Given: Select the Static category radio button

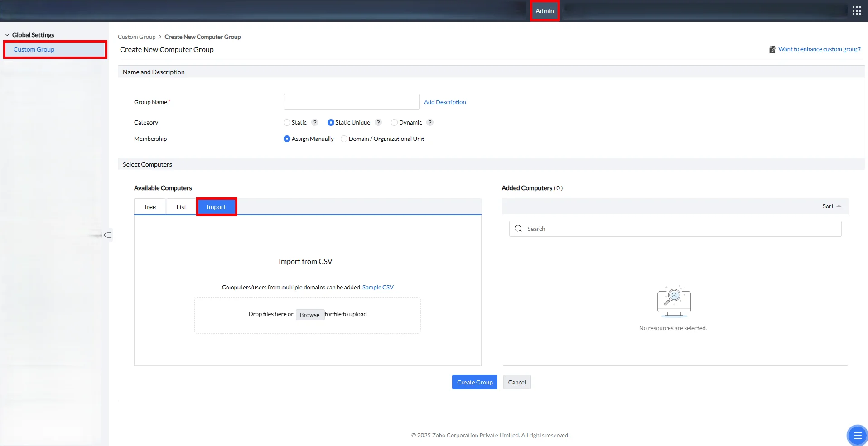Looking at the screenshot, I should (287, 122).
